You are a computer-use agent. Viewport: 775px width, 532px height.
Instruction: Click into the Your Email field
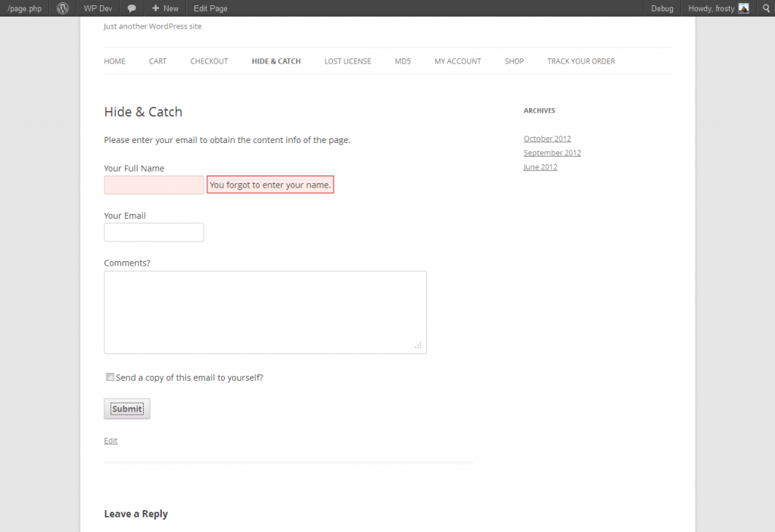pos(154,232)
